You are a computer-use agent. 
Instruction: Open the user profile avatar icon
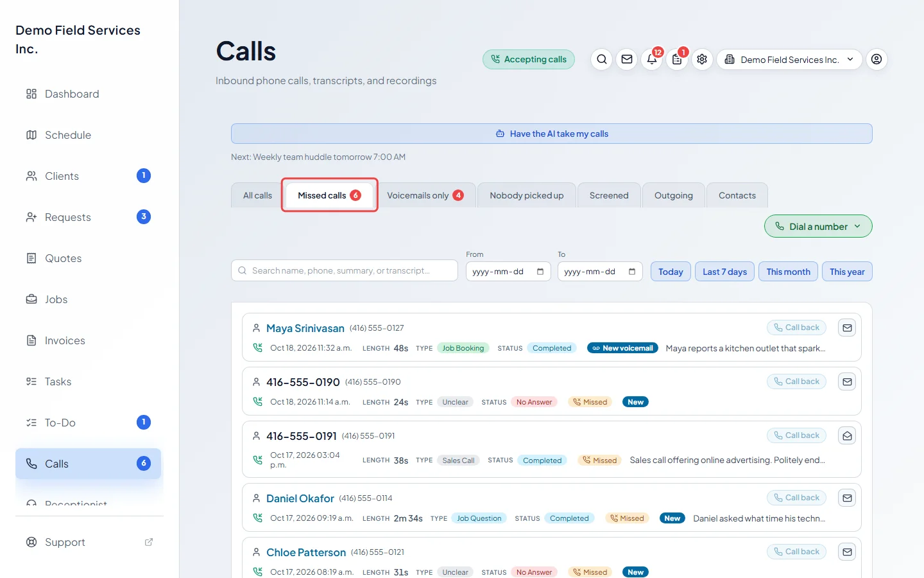click(877, 60)
